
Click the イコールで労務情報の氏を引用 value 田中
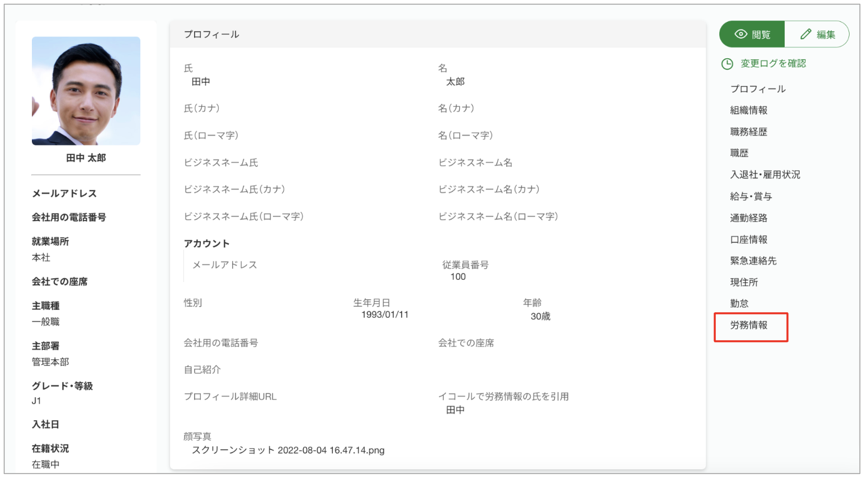[x=455, y=410]
